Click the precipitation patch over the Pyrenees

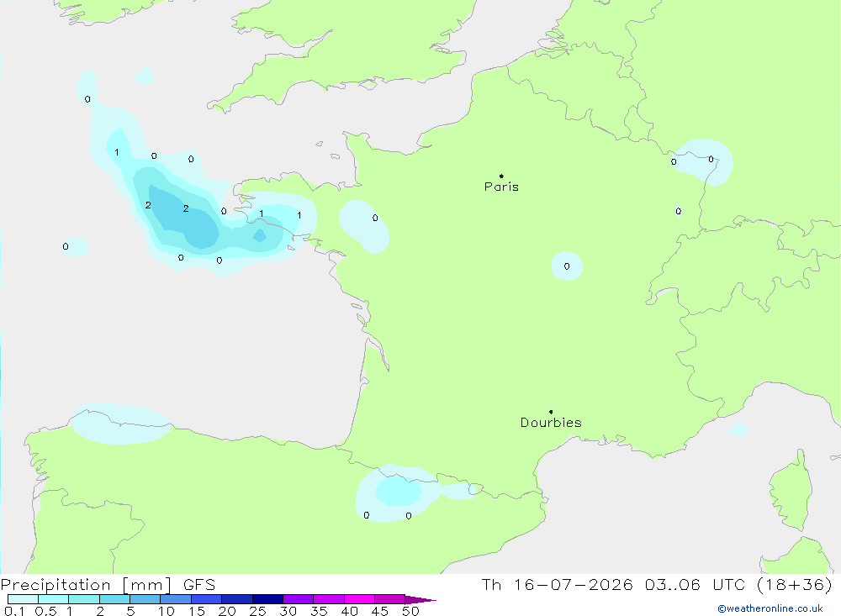(x=399, y=493)
